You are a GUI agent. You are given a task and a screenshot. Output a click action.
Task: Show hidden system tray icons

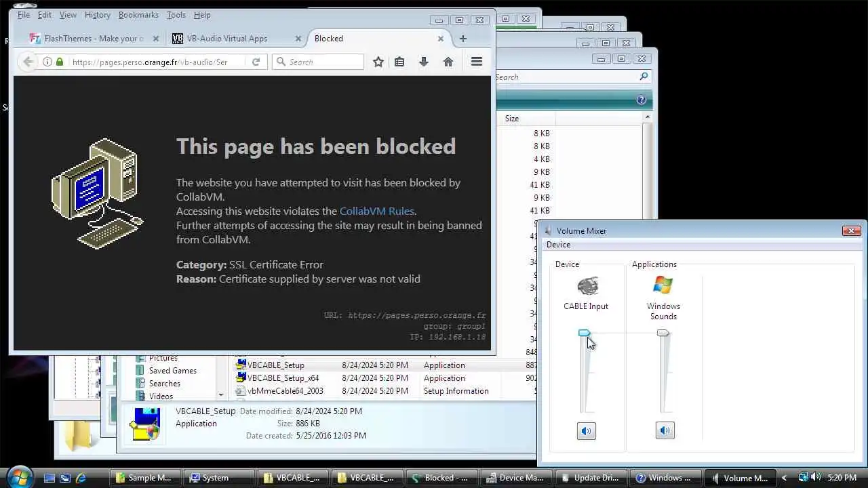click(785, 478)
